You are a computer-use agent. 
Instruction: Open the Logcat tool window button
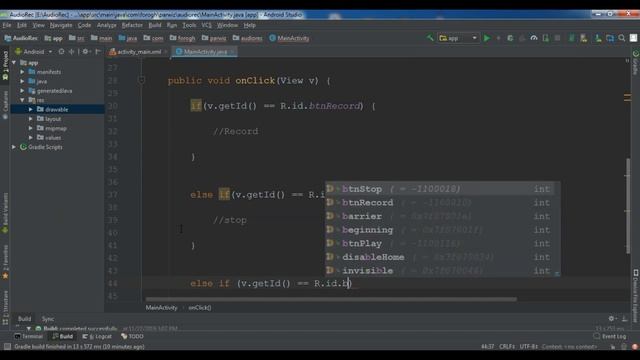coord(97,336)
